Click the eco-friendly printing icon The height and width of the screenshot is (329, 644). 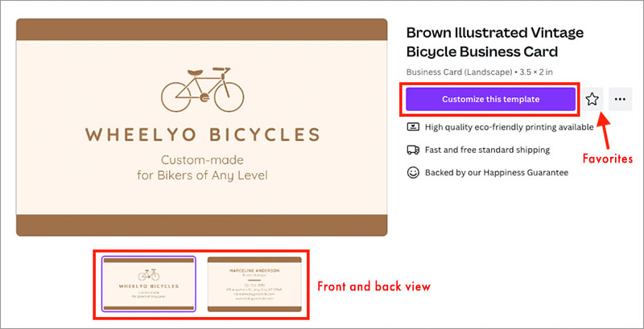[x=413, y=127]
